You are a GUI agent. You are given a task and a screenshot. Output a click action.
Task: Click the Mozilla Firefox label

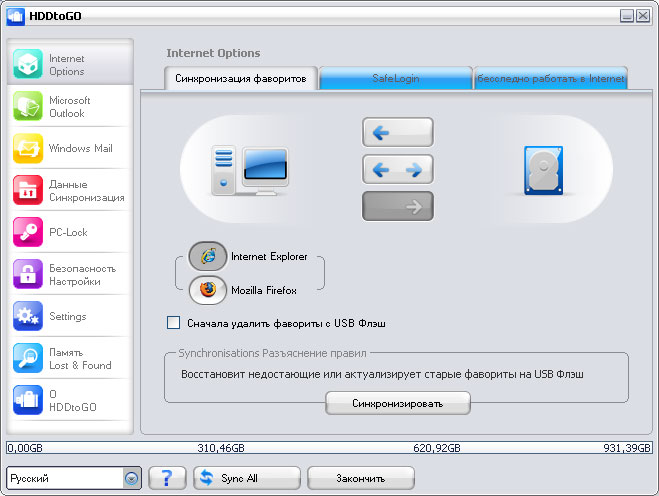coord(264,290)
